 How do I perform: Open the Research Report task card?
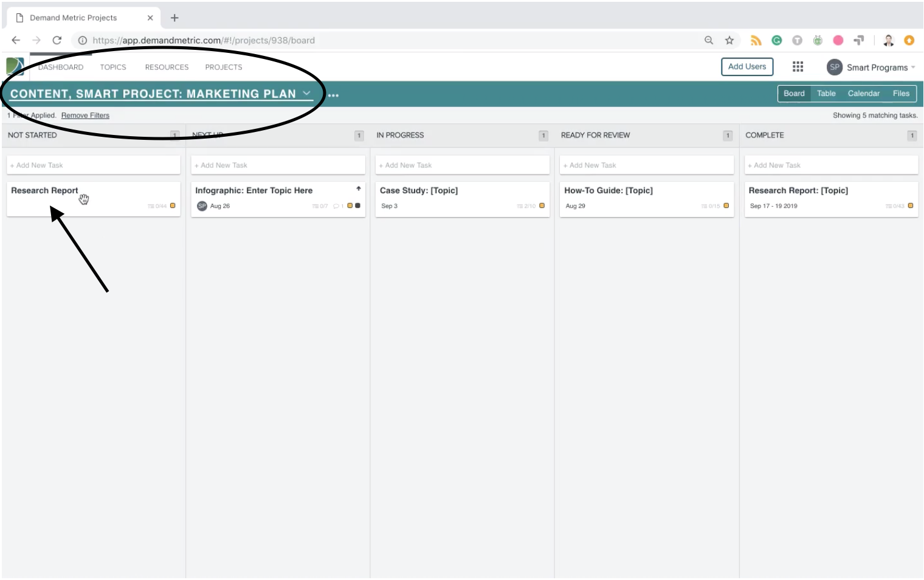[94, 199]
